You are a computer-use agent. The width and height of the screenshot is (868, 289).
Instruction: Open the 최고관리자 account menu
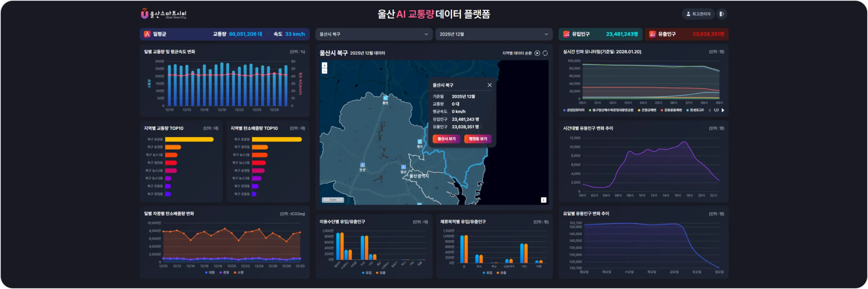click(699, 14)
